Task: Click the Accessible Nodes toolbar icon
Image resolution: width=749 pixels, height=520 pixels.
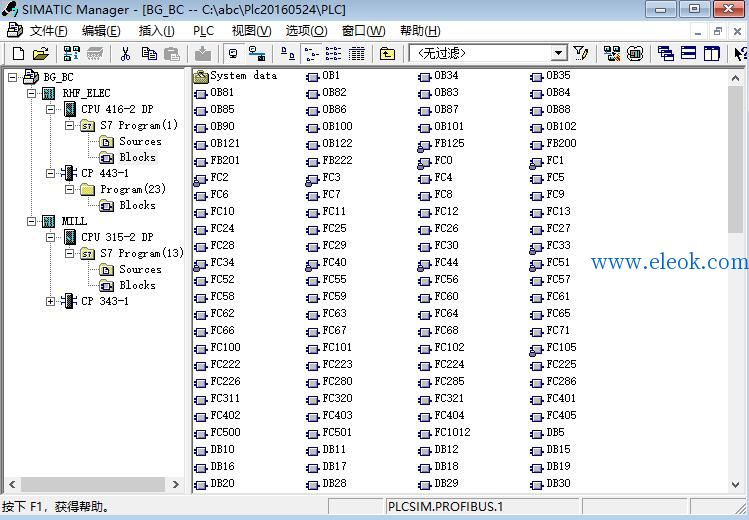Action: pos(71,53)
